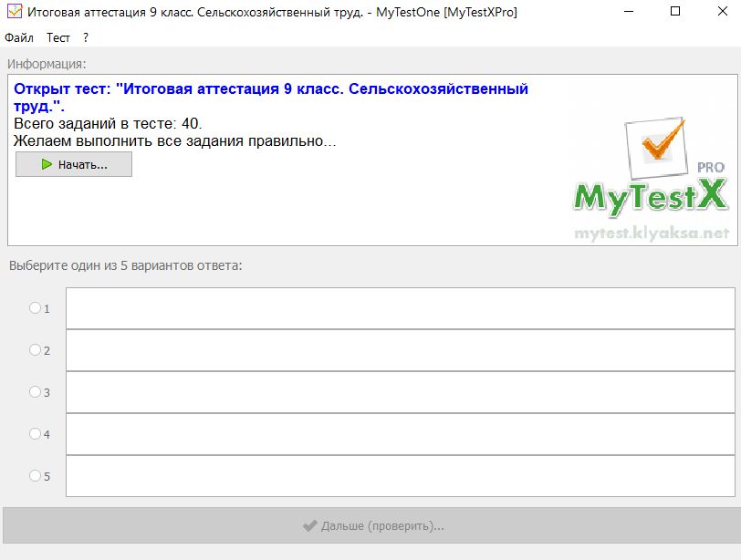Open the ? help menu
Screen dimensions: 741x560
pos(86,37)
